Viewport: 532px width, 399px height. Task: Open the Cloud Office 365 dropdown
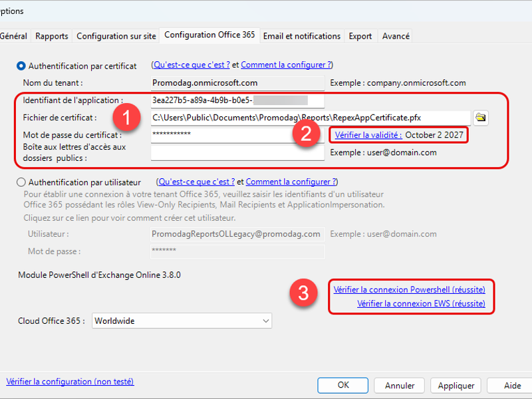point(182,321)
